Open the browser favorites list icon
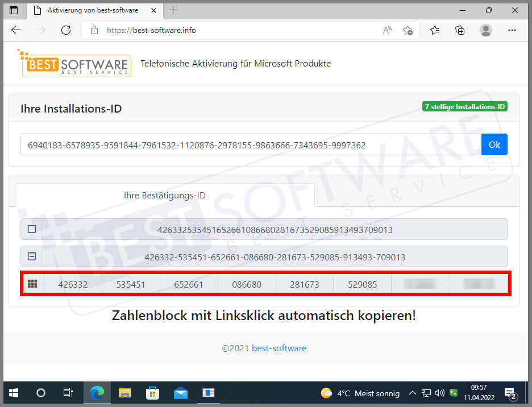This screenshot has width=532, height=407. 435,30
